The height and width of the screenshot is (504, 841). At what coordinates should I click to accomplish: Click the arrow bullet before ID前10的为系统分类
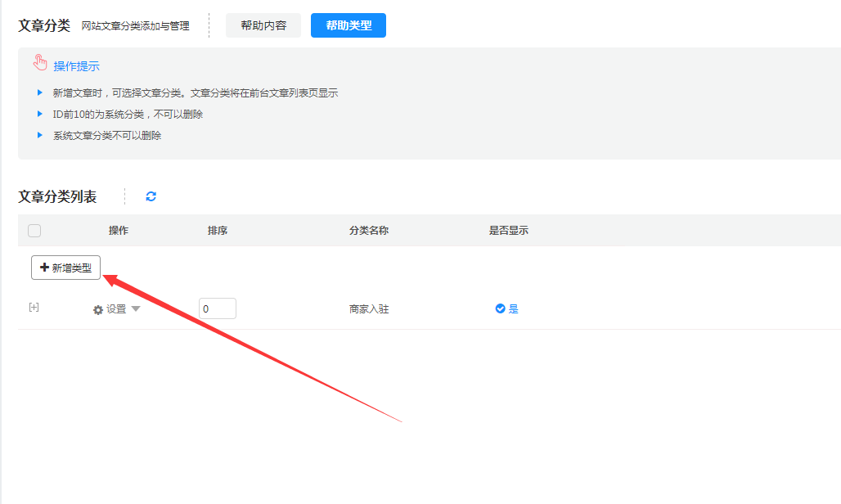tap(39, 114)
